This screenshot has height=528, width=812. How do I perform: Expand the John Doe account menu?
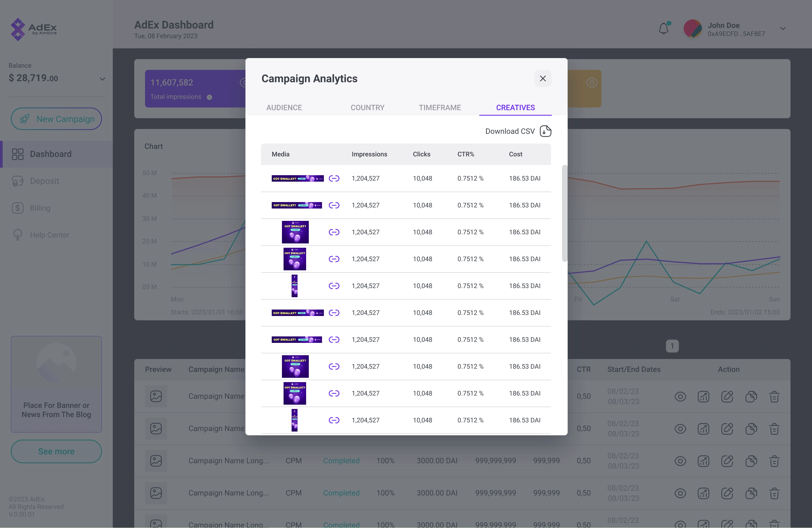point(783,29)
